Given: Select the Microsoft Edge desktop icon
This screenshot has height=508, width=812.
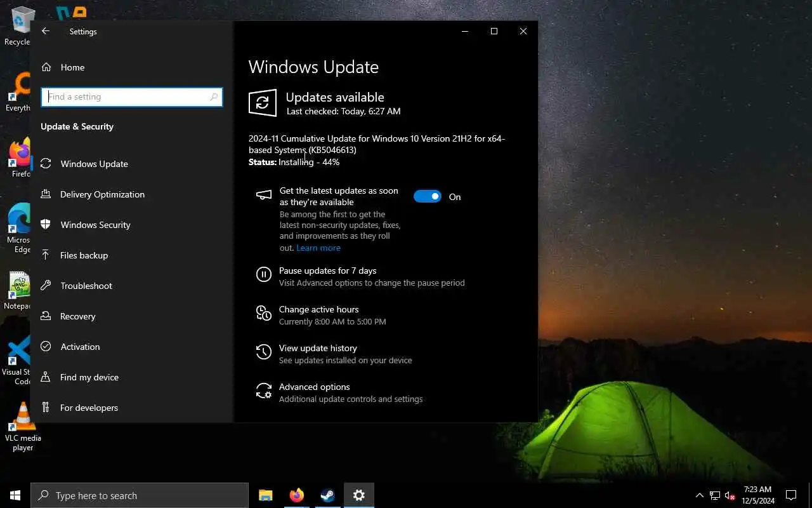Looking at the screenshot, I should [19, 229].
